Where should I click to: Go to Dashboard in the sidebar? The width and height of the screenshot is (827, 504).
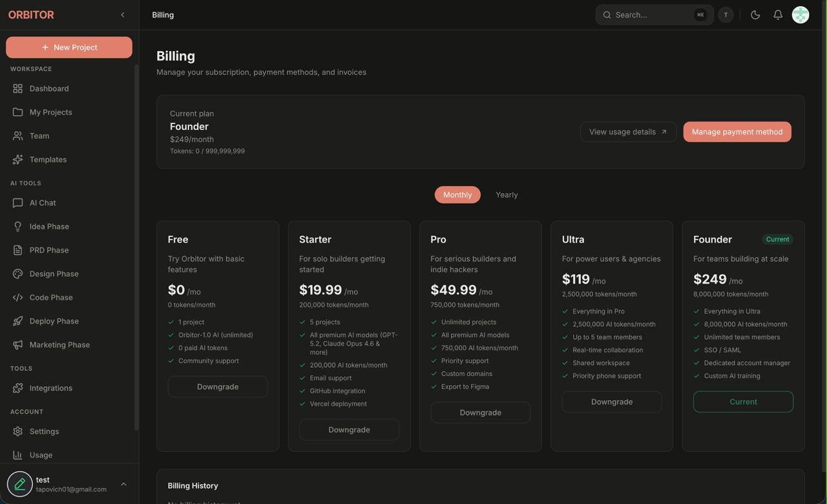(49, 89)
